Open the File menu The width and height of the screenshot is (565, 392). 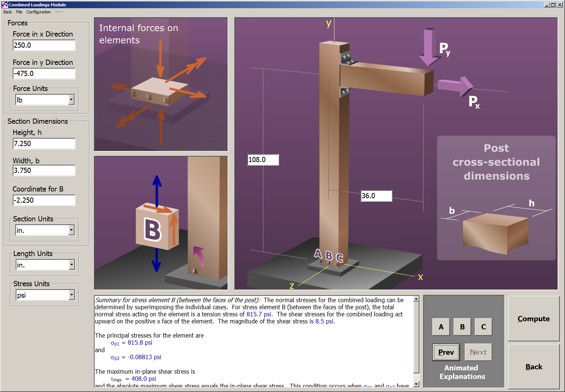point(19,12)
